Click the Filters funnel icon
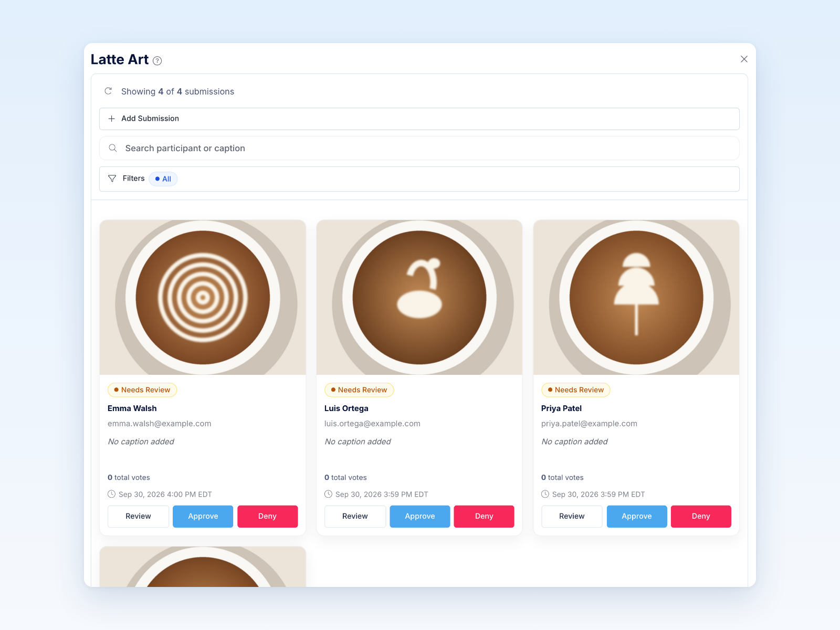 tap(112, 178)
